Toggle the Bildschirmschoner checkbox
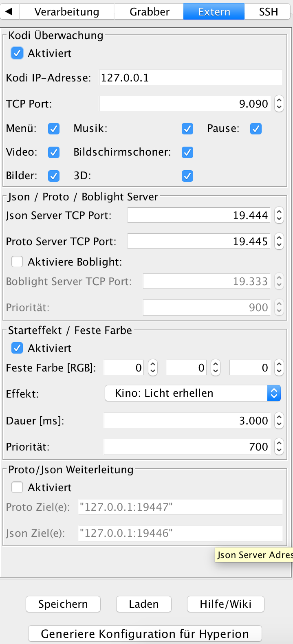The height and width of the screenshot is (644, 293). coord(187,152)
